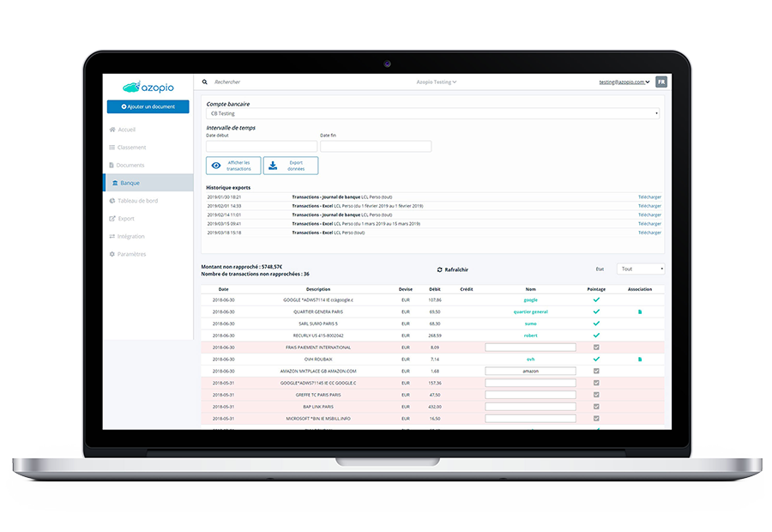Viewport: 772px width, 532px height.
Task: Click the Ajouter un document button
Action: [x=147, y=106]
